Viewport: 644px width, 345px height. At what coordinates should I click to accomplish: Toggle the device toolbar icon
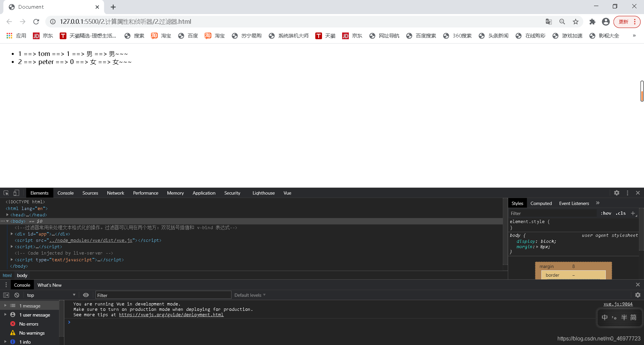(16, 193)
